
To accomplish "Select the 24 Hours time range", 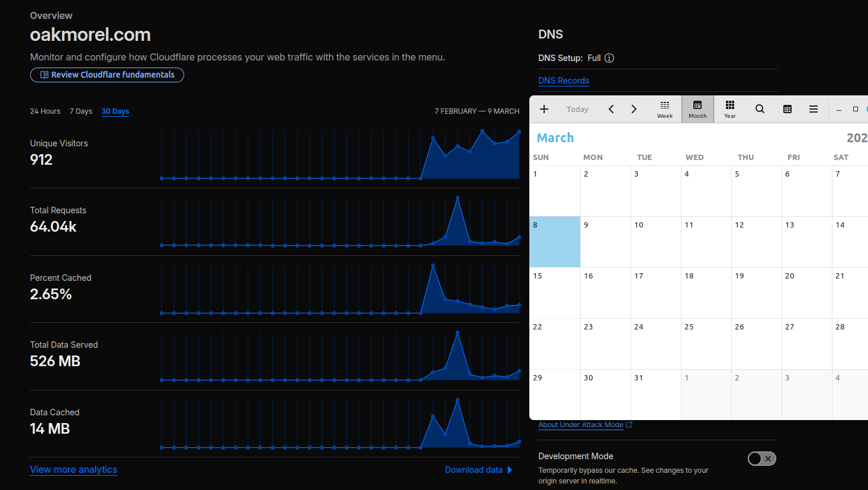I will tap(45, 111).
